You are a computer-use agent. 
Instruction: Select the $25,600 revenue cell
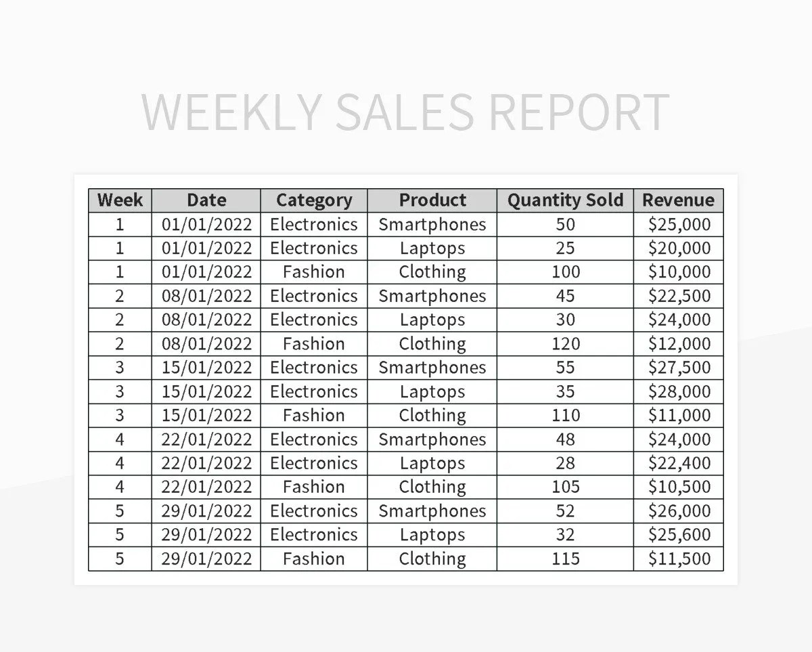[679, 535]
